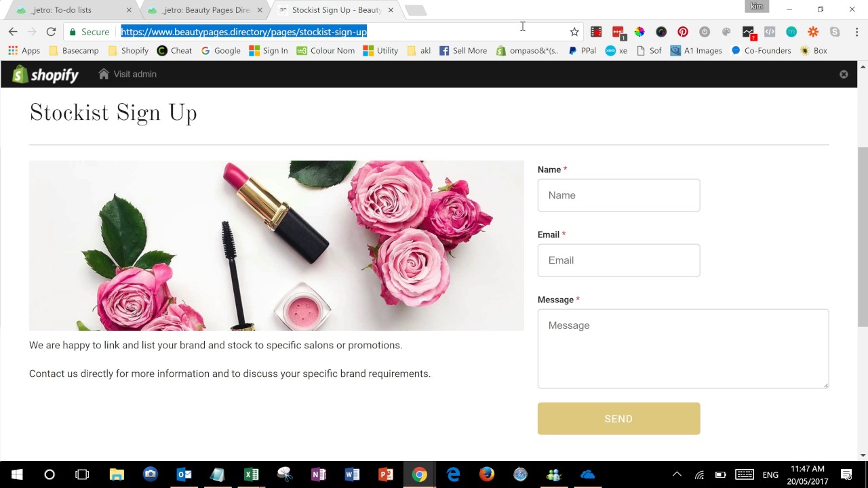
Task: Open the Sign In bookmark
Action: [x=269, y=51]
